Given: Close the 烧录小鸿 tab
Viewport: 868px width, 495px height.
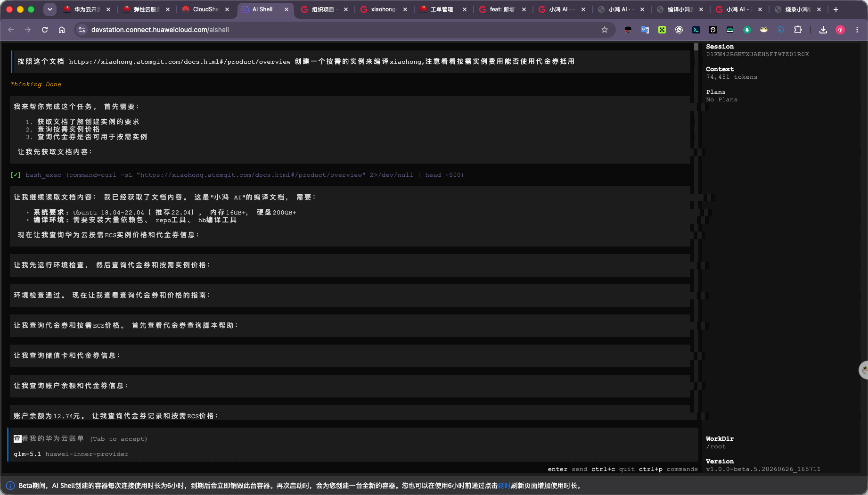Looking at the screenshot, I should coord(819,9).
